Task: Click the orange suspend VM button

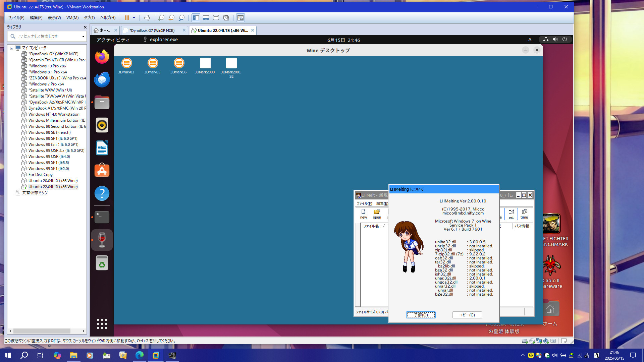Action: point(127,18)
